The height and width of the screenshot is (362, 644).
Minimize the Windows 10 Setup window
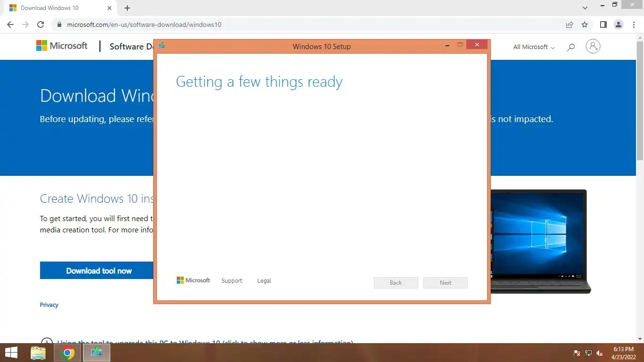(x=447, y=45)
